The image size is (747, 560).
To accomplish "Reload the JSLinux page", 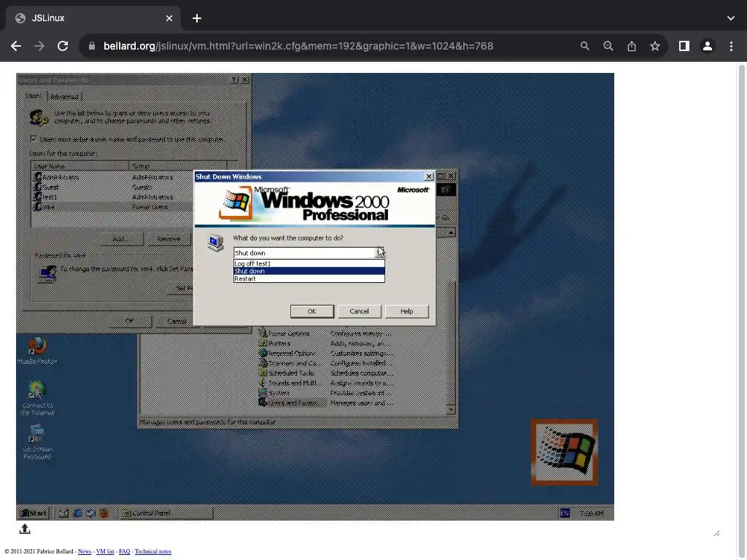I will click(x=63, y=46).
